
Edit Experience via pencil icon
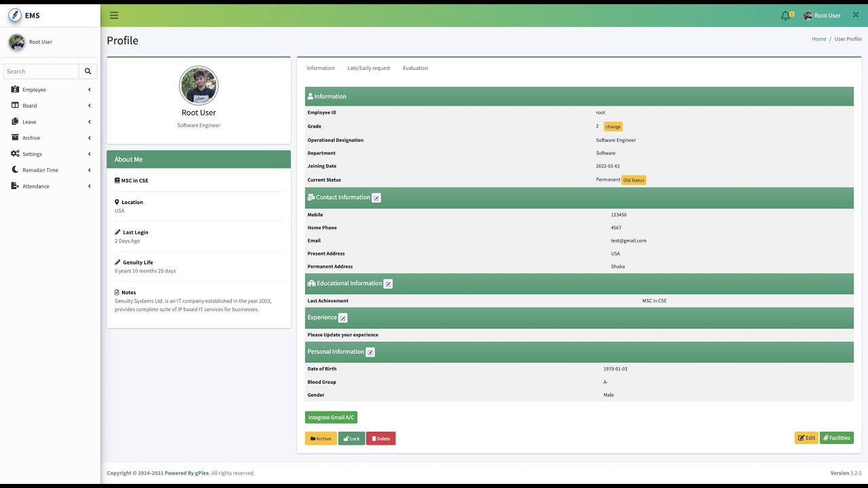[x=342, y=318]
